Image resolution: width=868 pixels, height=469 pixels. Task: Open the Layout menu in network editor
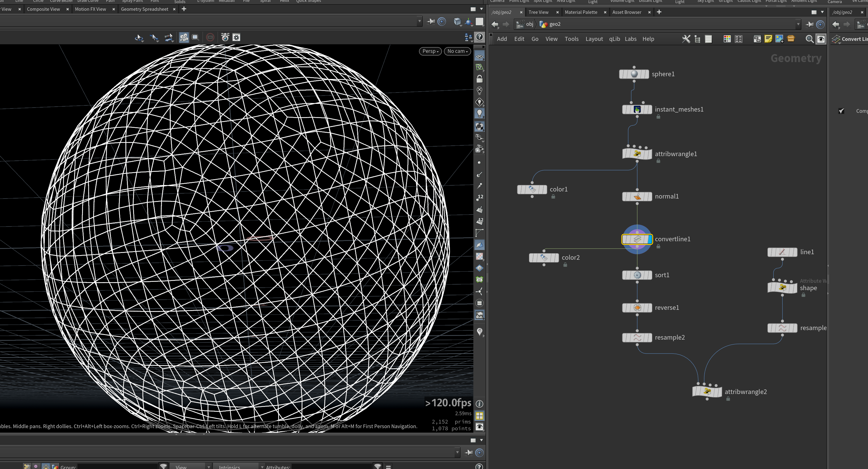click(x=594, y=39)
